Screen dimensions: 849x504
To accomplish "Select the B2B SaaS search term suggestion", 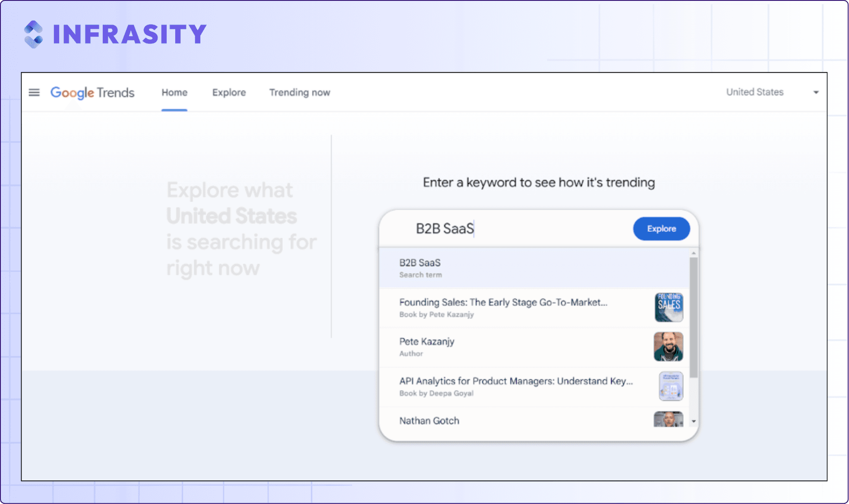I will coord(534,268).
